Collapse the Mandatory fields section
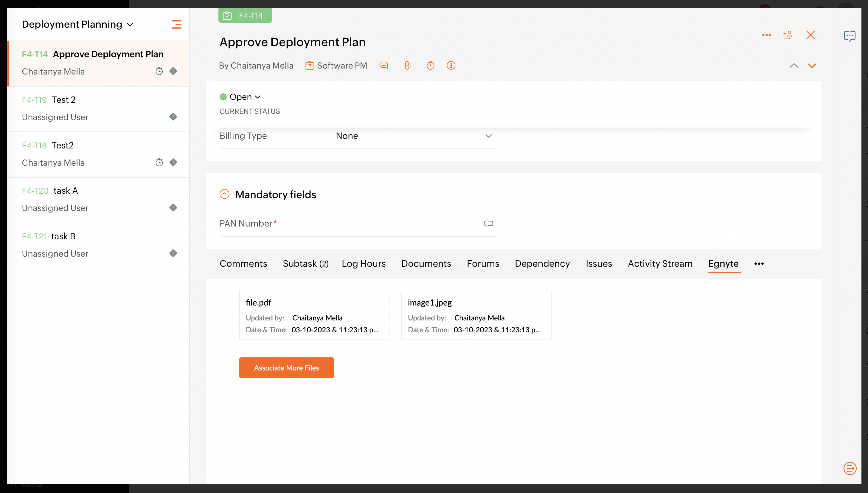This screenshot has width=868, height=493. 224,194
